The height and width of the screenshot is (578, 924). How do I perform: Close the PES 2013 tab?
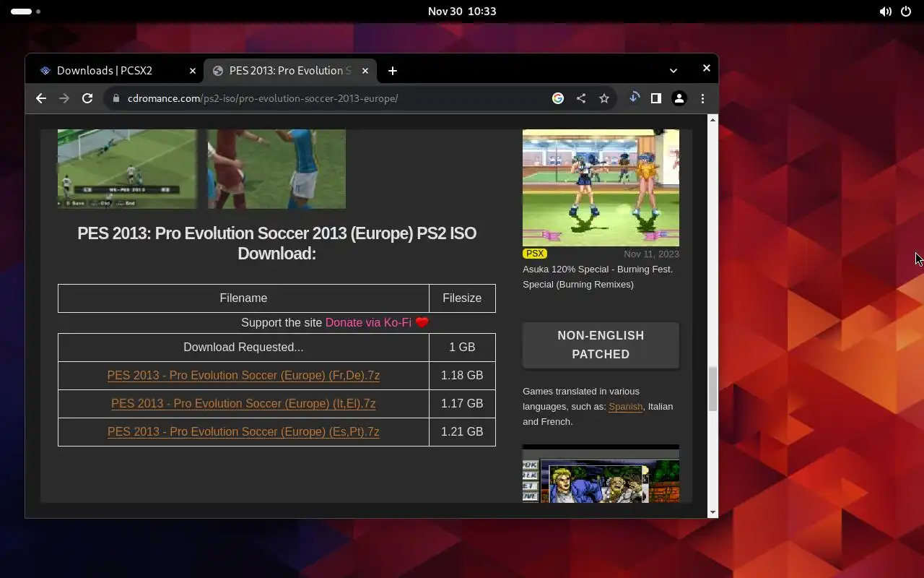click(365, 71)
